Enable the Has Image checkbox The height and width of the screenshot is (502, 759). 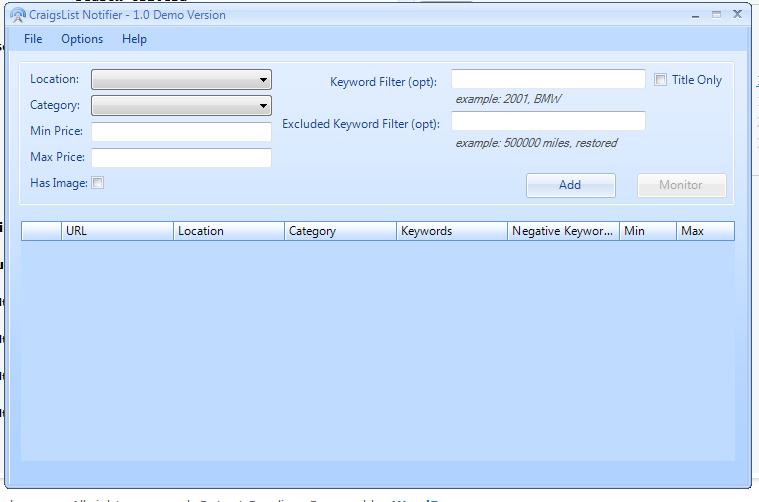[98, 183]
